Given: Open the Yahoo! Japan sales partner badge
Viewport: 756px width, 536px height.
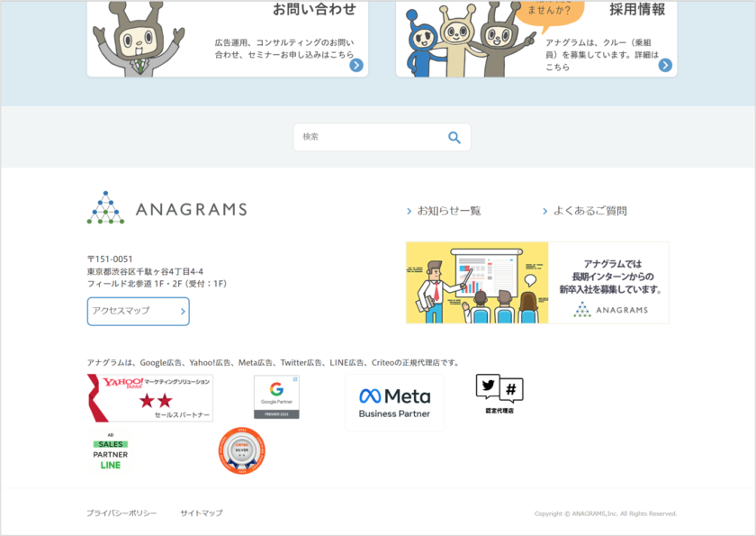Looking at the screenshot, I should click(150, 398).
